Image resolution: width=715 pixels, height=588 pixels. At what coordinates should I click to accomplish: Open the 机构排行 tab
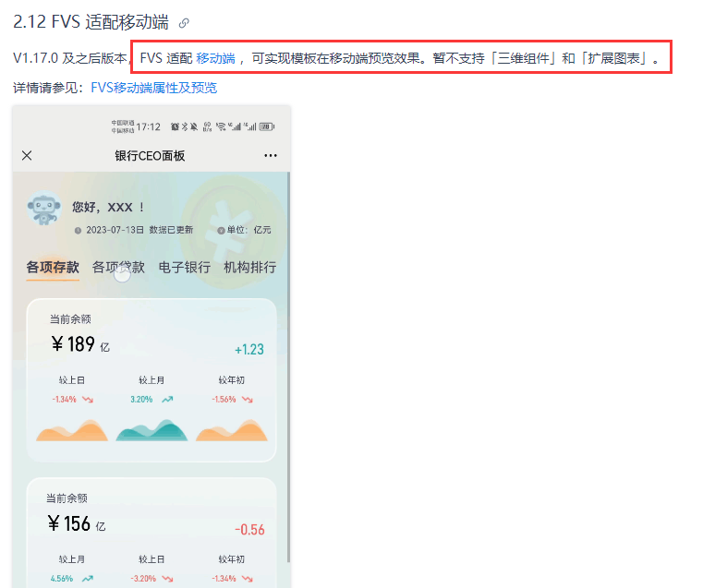250,267
